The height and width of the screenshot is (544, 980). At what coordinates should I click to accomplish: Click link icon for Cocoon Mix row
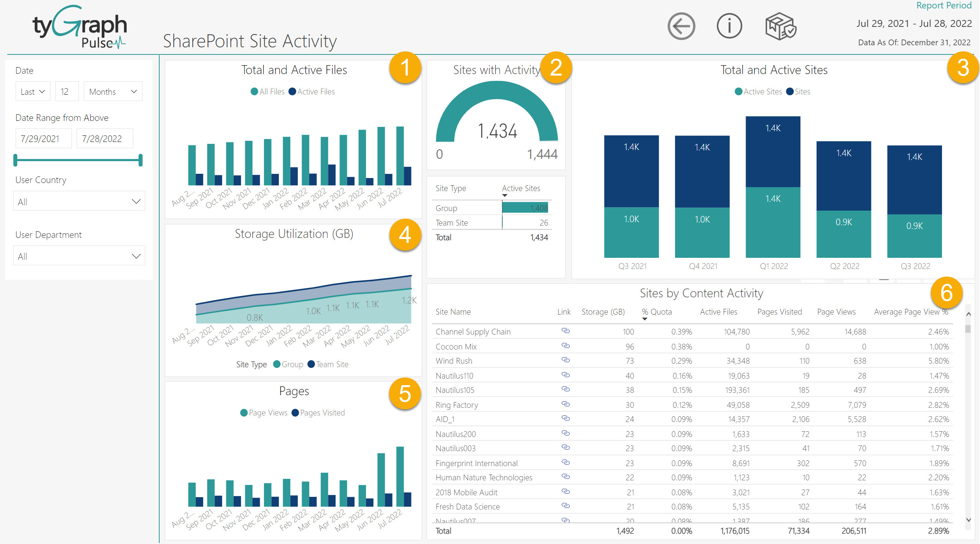565,346
